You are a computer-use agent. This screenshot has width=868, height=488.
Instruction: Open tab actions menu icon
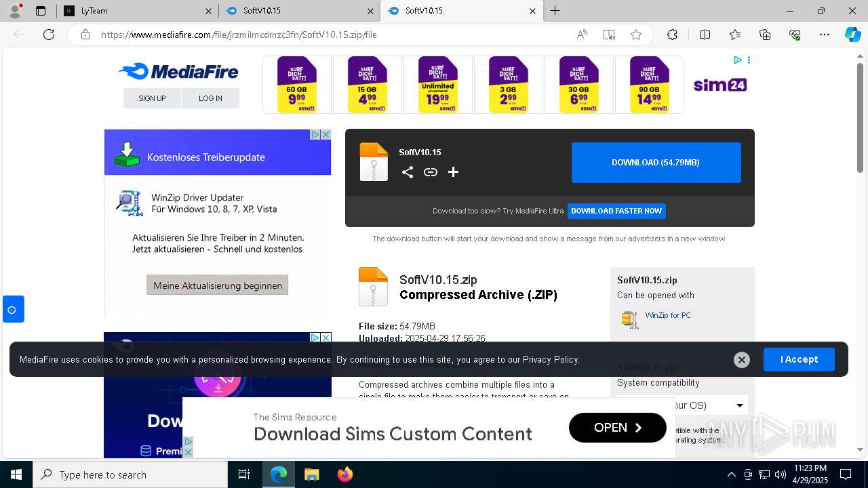coord(41,11)
